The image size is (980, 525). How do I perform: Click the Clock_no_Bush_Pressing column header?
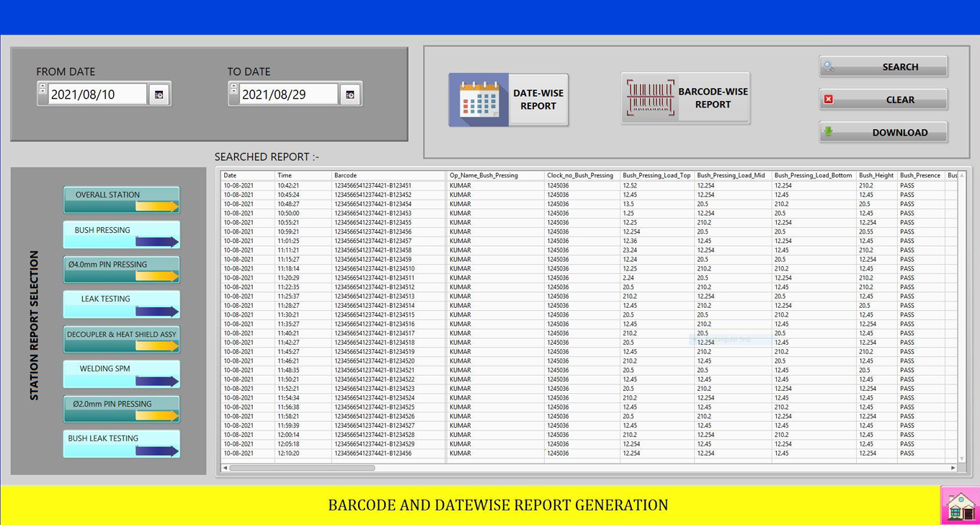tap(582, 175)
